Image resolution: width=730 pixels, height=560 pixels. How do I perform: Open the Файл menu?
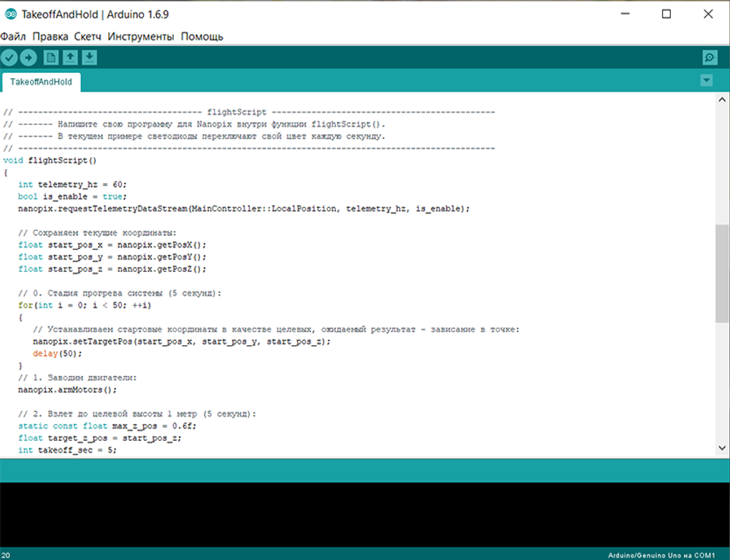[x=13, y=37]
